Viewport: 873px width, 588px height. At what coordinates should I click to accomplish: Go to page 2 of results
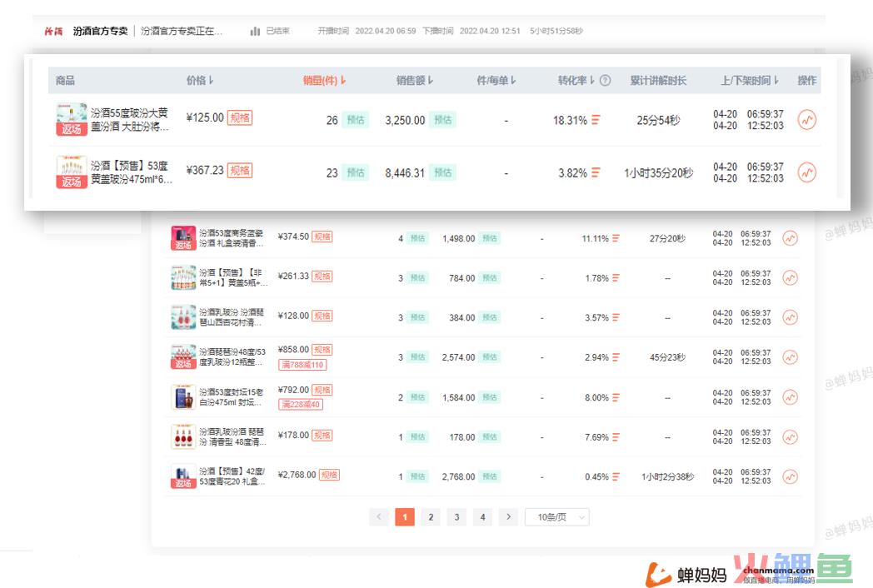(431, 517)
